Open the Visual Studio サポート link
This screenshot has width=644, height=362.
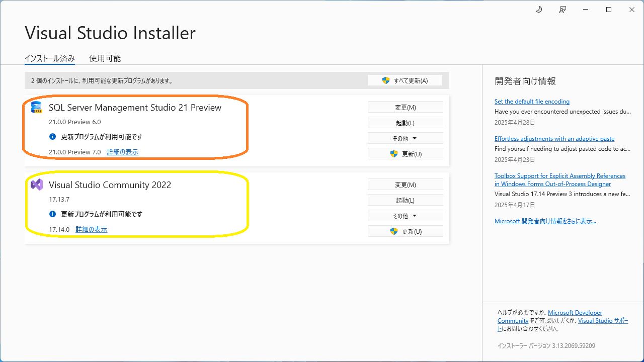tap(603, 321)
